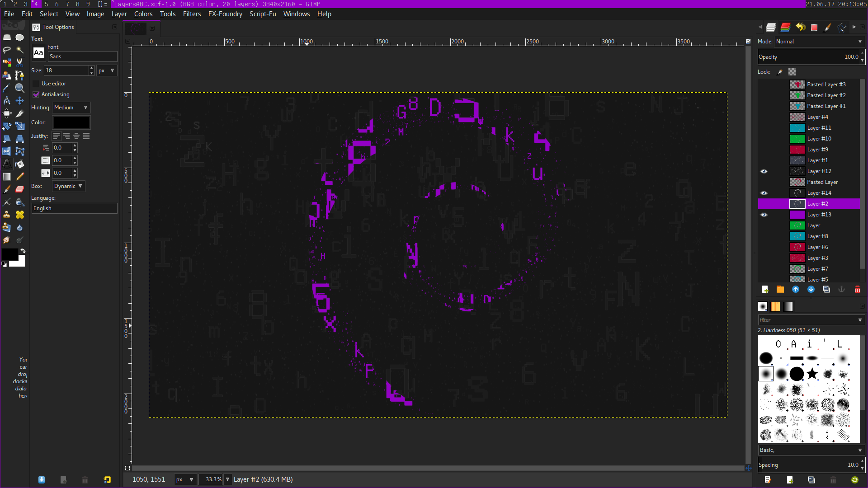The width and height of the screenshot is (868, 488).
Task: Delete the selected layer
Action: pos(858,290)
